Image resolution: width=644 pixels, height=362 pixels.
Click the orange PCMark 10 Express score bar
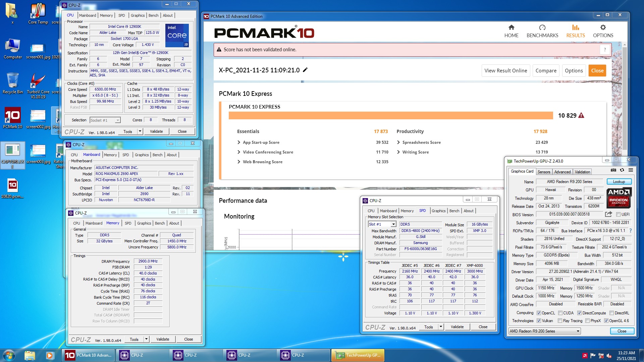[391, 116]
